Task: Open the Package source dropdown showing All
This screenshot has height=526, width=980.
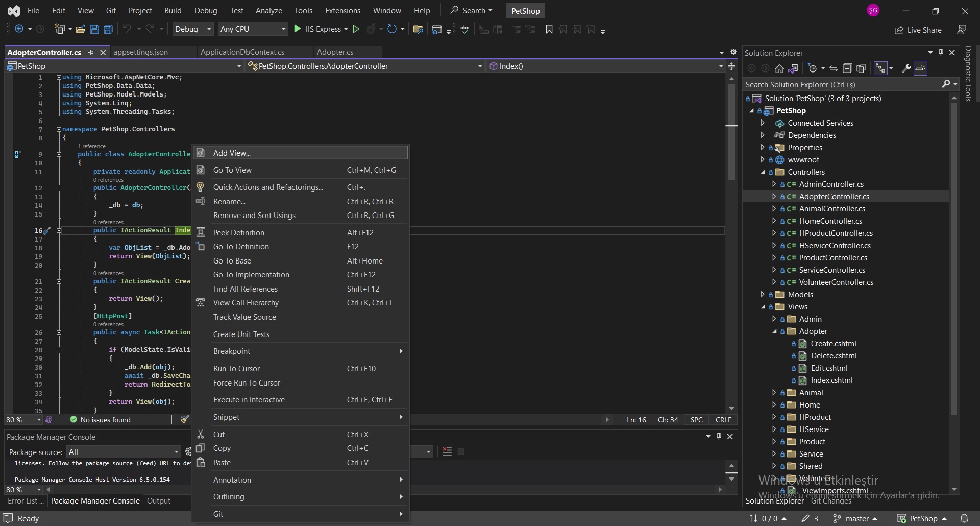Action: (x=123, y=452)
